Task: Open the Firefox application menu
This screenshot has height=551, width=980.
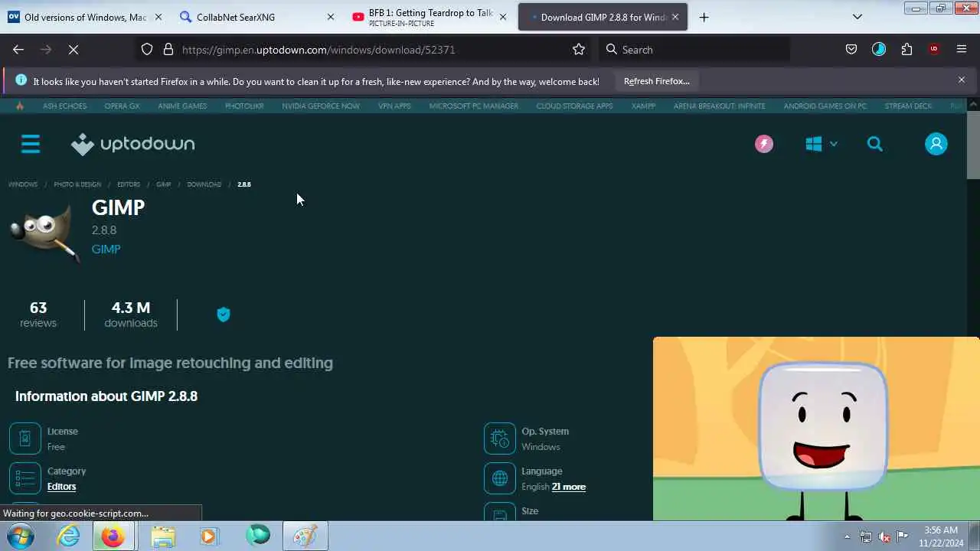Action: click(x=962, y=49)
